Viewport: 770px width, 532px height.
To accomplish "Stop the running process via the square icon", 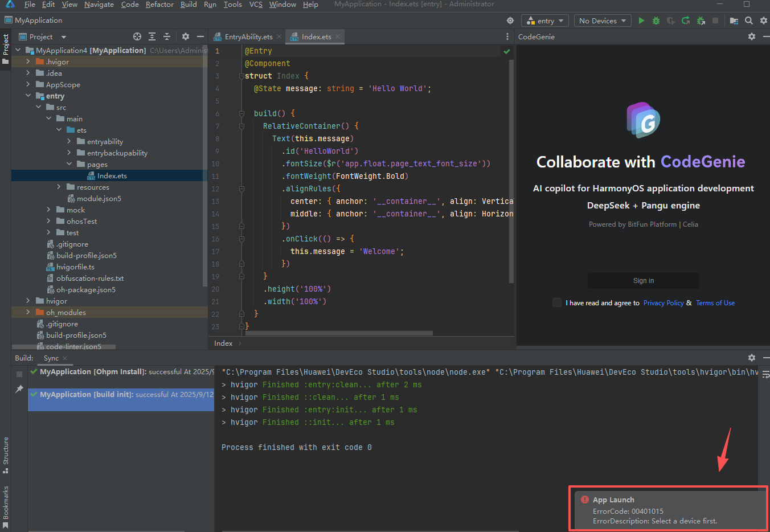I will [715, 21].
